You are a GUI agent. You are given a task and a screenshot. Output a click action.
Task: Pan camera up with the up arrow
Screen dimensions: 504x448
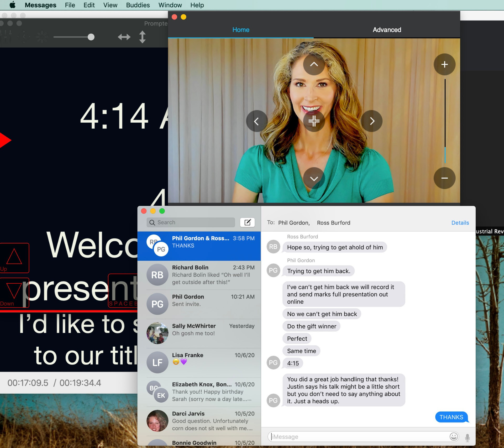[314, 64]
